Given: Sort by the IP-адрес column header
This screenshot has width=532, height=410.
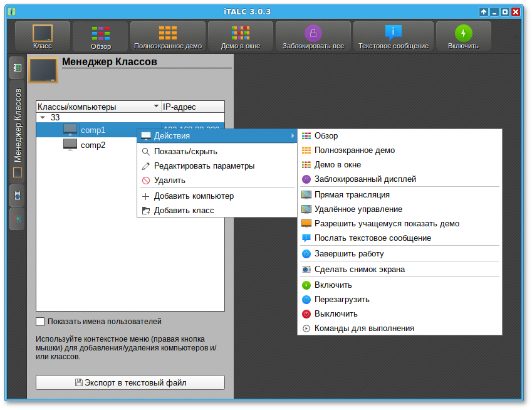Looking at the screenshot, I should [x=193, y=107].
